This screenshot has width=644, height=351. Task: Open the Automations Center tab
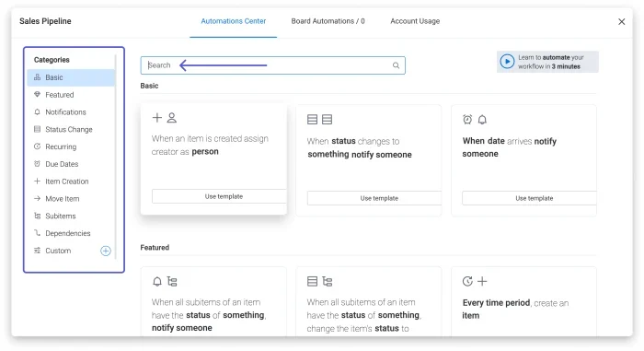[x=234, y=21]
